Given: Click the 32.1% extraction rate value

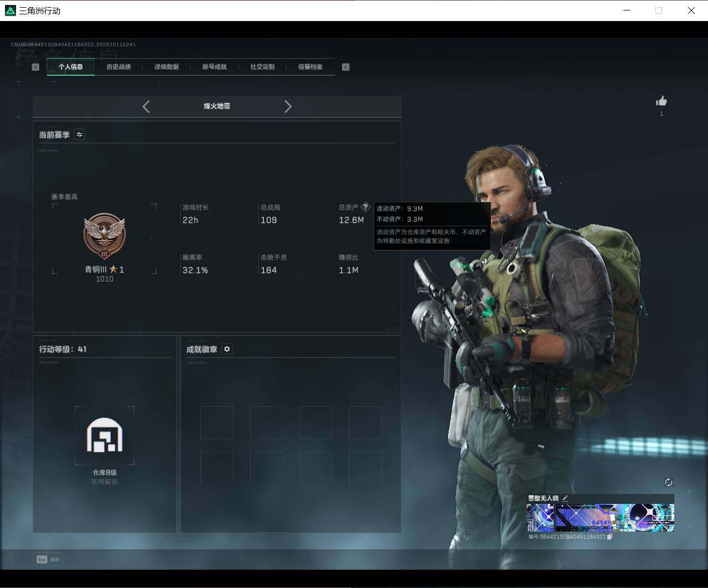Looking at the screenshot, I should pos(195,270).
